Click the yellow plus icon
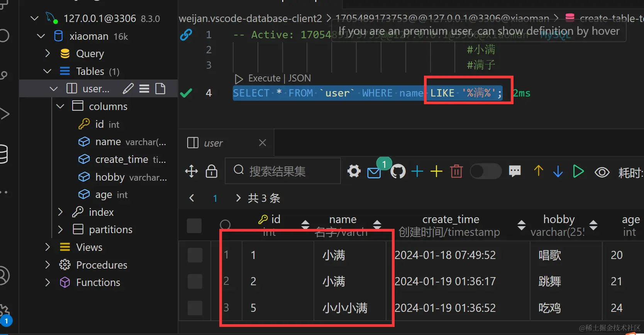Image resolution: width=644 pixels, height=335 pixels. point(436,171)
